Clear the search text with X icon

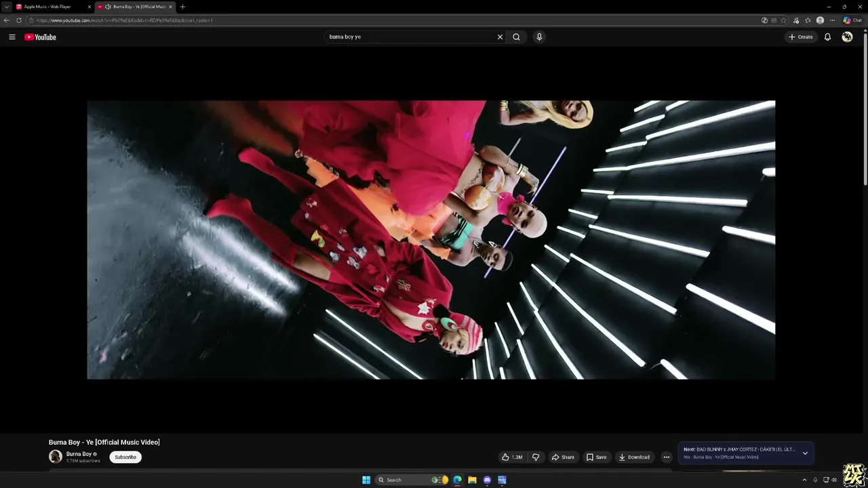pos(500,37)
